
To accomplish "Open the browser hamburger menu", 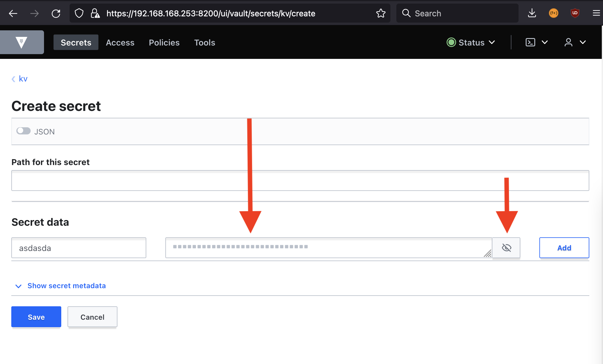I will coord(596,13).
